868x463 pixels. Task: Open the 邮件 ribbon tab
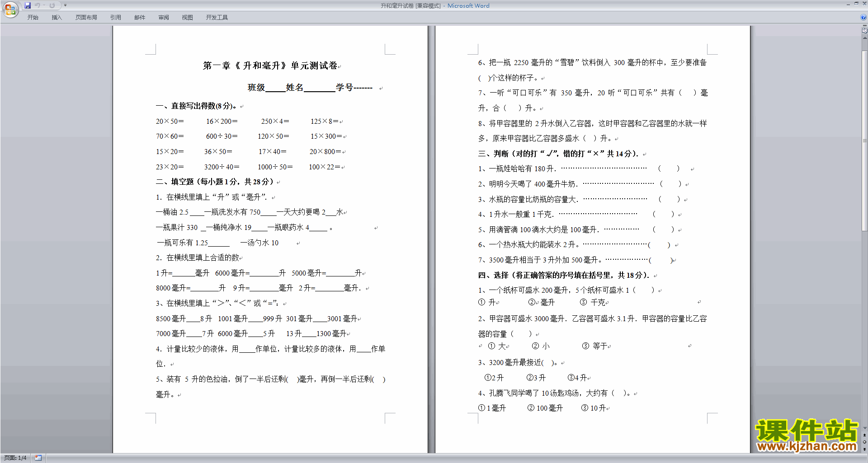point(140,17)
